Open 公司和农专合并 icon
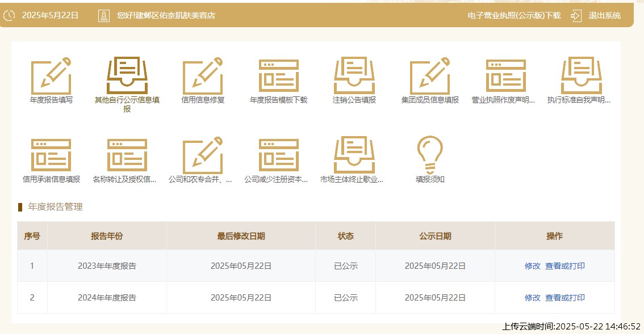This screenshot has width=644, height=334. [x=203, y=155]
